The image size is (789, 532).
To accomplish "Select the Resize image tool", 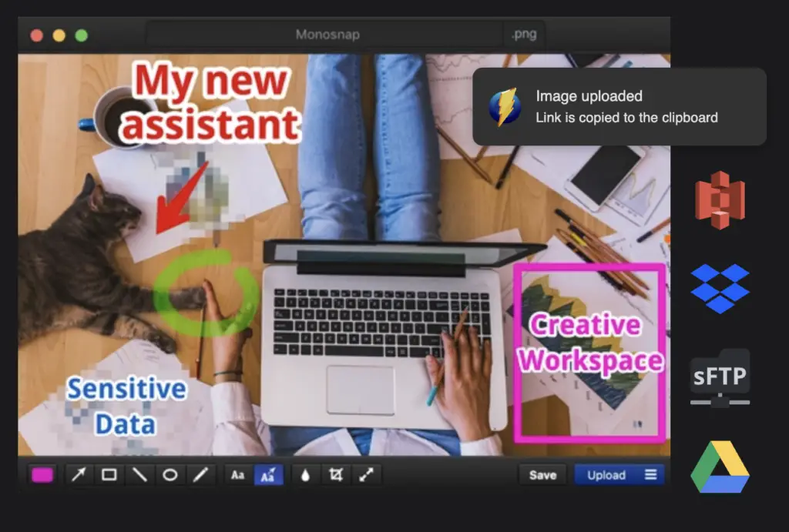I will pos(366,475).
